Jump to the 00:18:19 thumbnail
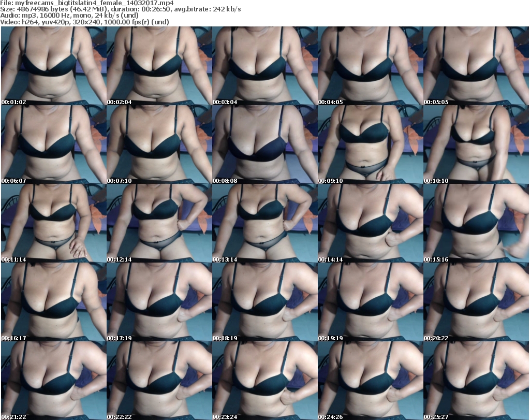The width and height of the screenshot is (530, 420). (264, 301)
